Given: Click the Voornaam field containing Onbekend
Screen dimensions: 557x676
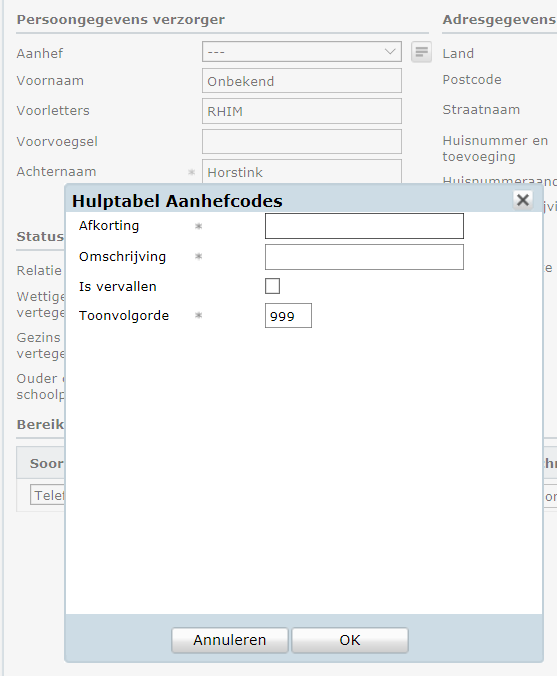Looking at the screenshot, I should point(302,81).
